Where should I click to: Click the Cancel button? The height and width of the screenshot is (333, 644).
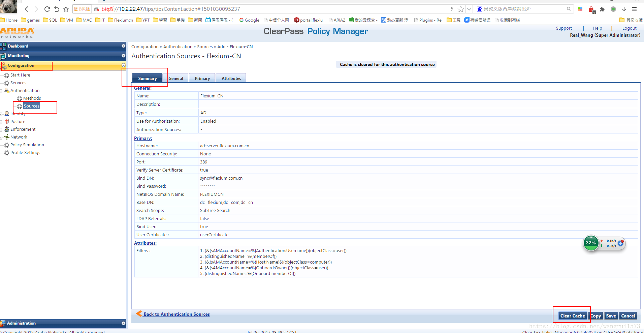(628, 316)
